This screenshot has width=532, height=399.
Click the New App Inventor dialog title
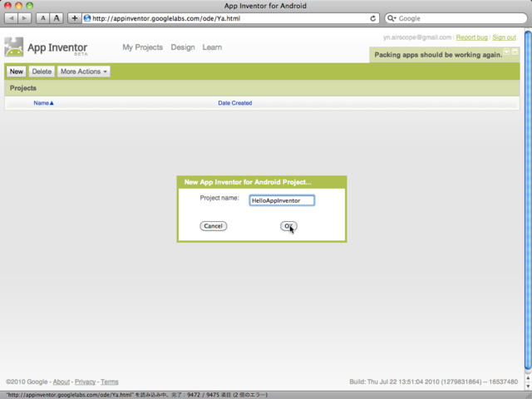click(x=248, y=182)
